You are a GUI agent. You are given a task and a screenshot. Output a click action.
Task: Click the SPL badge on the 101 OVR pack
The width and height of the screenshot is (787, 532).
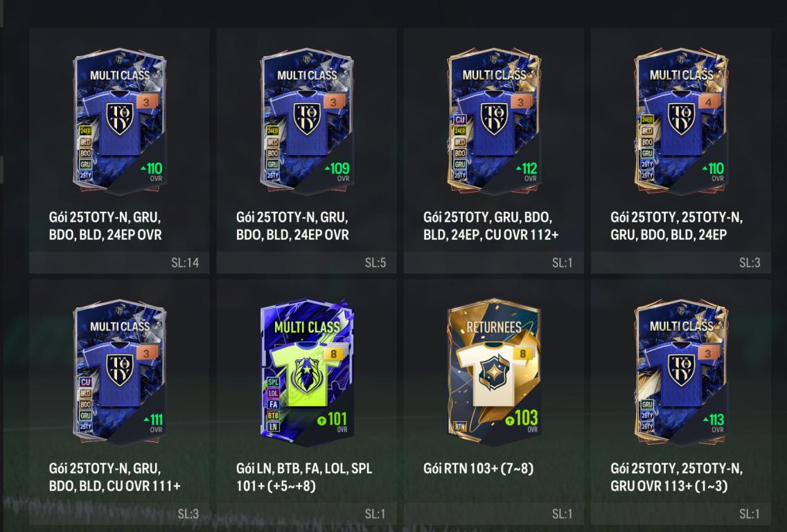[x=273, y=382]
